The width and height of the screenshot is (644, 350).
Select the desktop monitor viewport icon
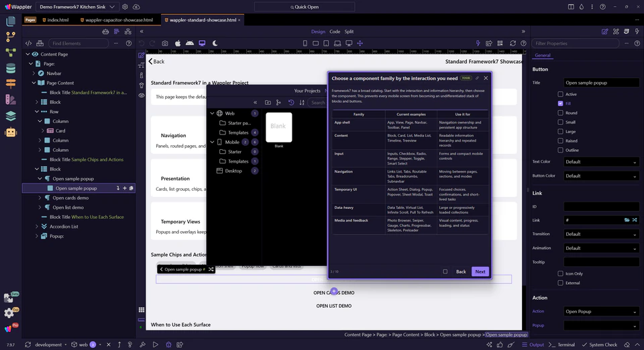tap(349, 43)
